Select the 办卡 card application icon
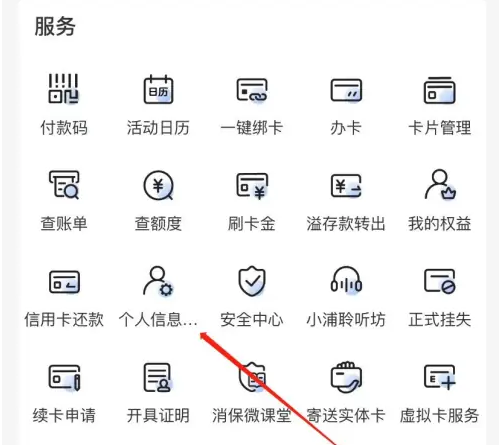The height and width of the screenshot is (445, 499). 346,90
